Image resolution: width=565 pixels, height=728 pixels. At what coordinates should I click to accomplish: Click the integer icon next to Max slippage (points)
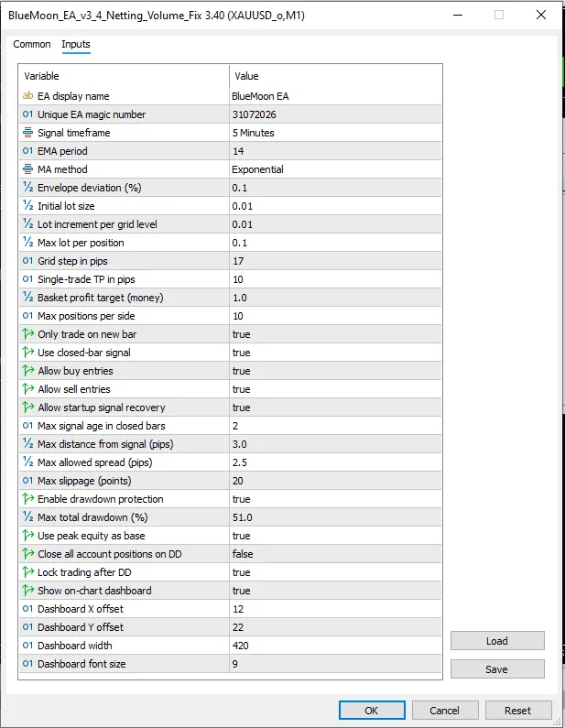click(x=27, y=481)
